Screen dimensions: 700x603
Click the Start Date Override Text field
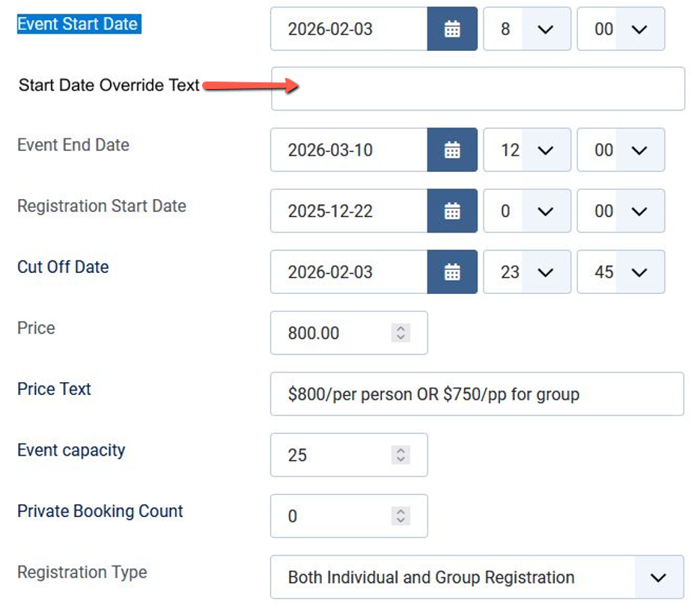(x=478, y=89)
